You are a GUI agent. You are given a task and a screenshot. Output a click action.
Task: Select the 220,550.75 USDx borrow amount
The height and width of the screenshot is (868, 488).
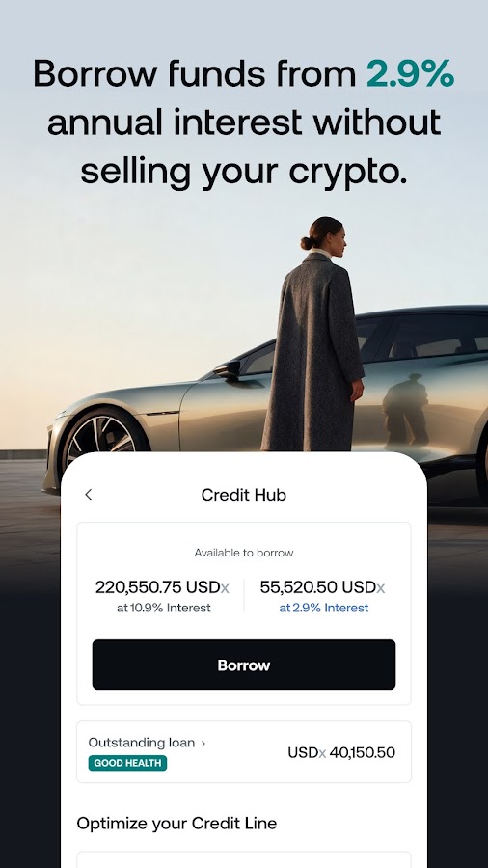pos(162,586)
